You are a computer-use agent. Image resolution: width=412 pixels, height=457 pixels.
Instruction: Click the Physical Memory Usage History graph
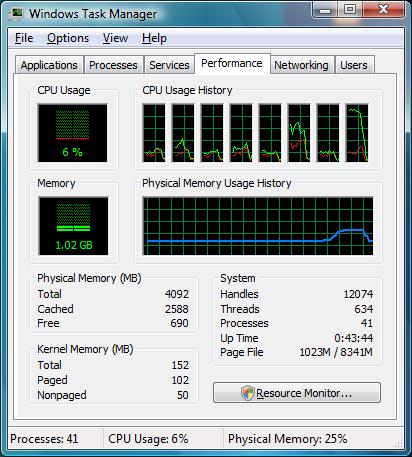[x=258, y=226]
